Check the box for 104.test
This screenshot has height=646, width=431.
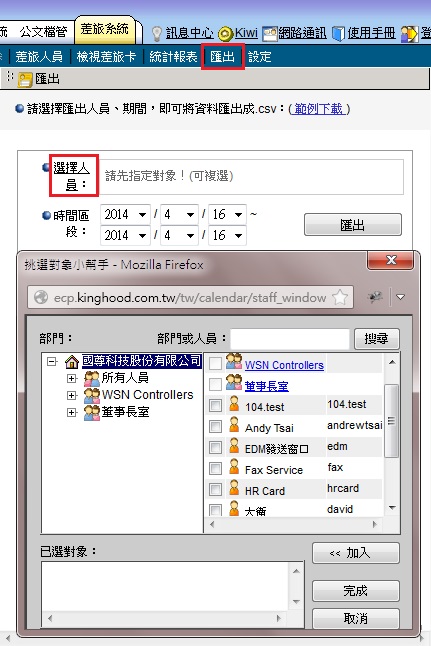click(215, 405)
